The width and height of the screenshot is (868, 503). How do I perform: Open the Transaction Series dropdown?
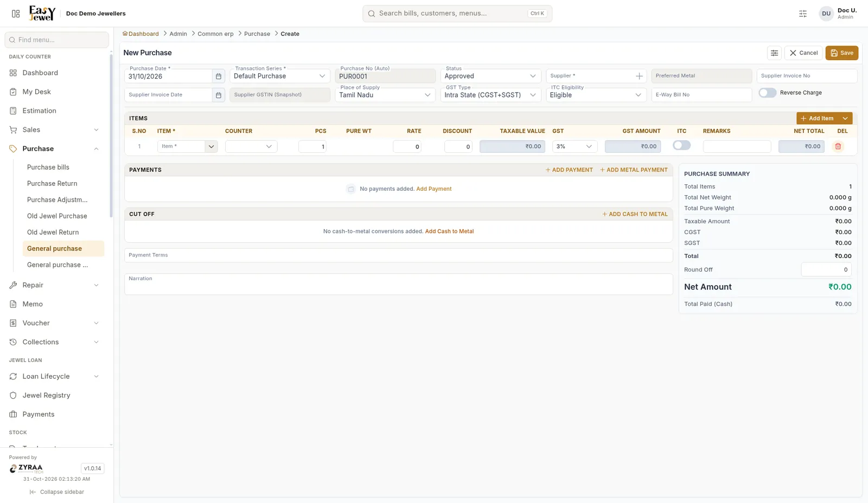pos(279,76)
